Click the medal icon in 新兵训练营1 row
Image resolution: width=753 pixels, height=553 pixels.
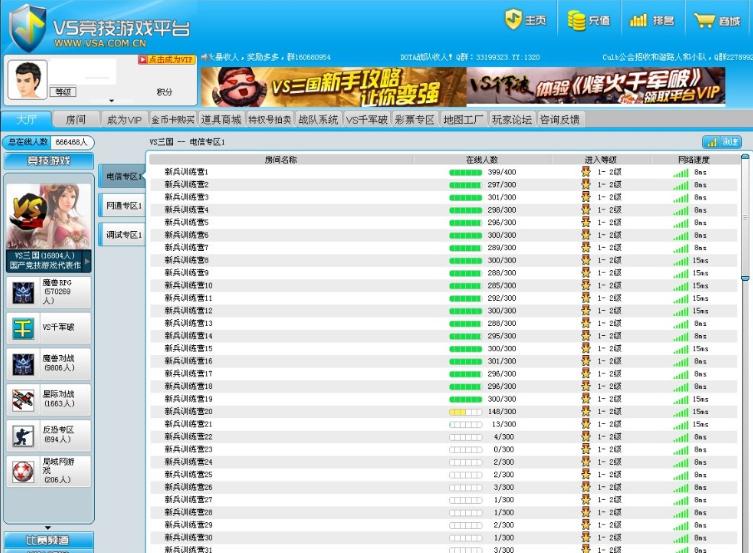[586, 171]
